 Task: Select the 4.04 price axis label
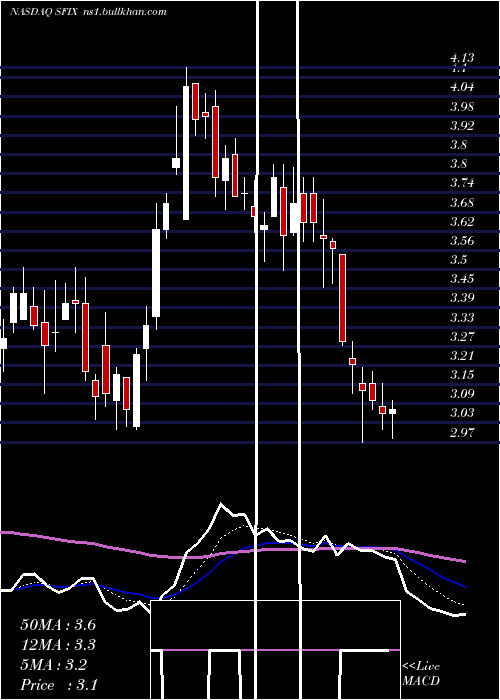pos(462,87)
